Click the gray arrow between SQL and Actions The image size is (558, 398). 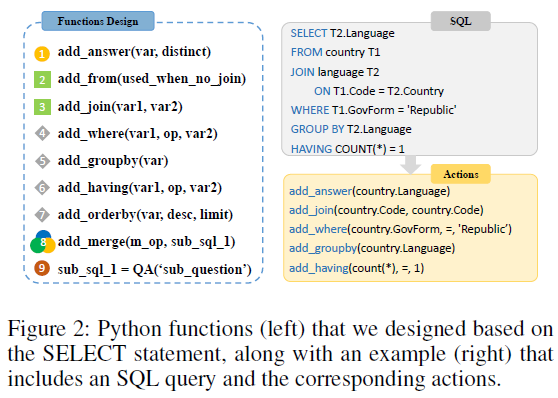411,164
